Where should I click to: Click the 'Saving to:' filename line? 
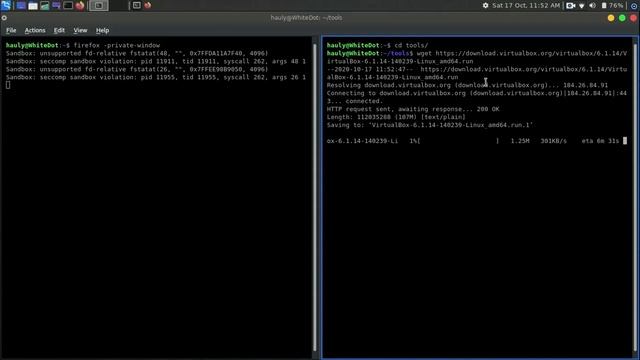(x=430, y=125)
